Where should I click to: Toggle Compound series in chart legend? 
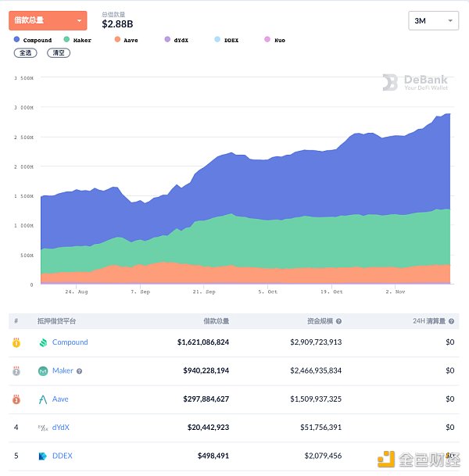33,40
